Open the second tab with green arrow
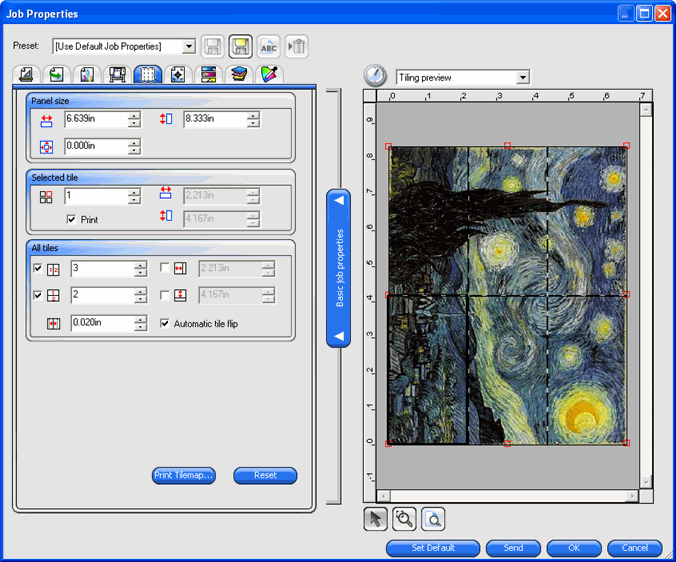The image size is (676, 562). pyautogui.click(x=56, y=74)
